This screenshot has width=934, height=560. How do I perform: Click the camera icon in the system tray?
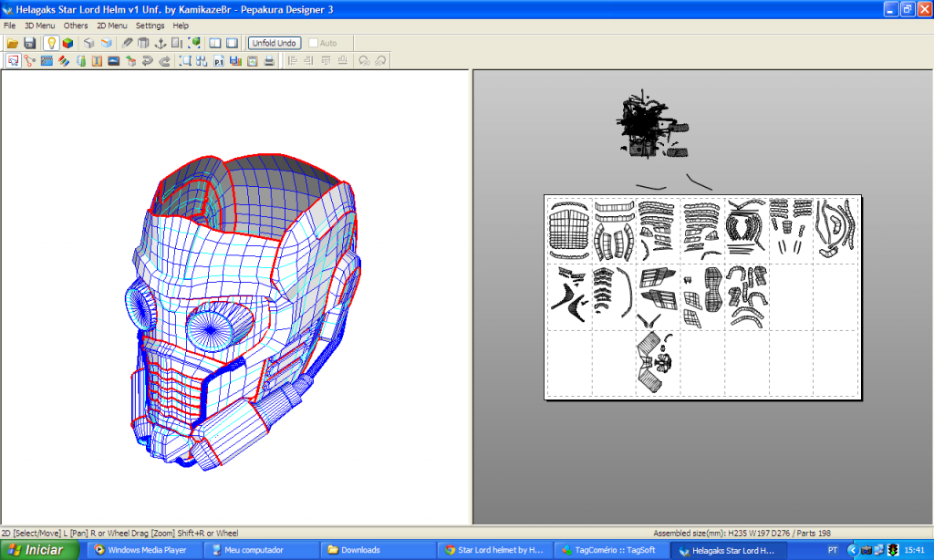[867, 550]
